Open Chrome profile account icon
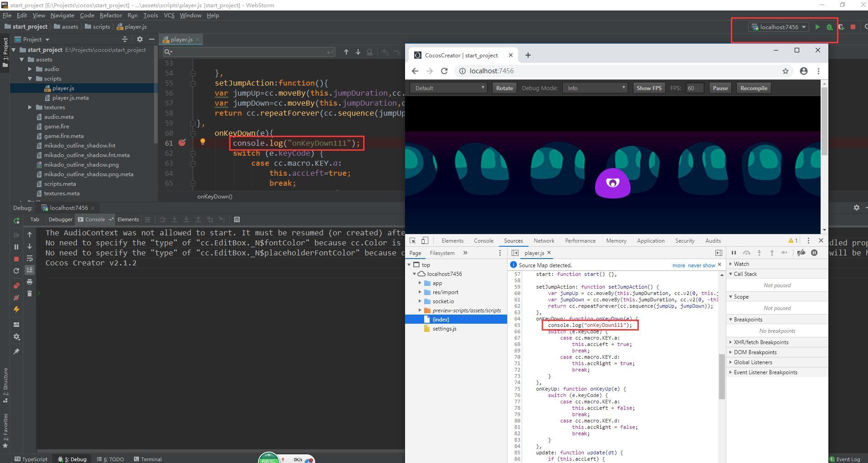The image size is (868, 463). coord(804,71)
